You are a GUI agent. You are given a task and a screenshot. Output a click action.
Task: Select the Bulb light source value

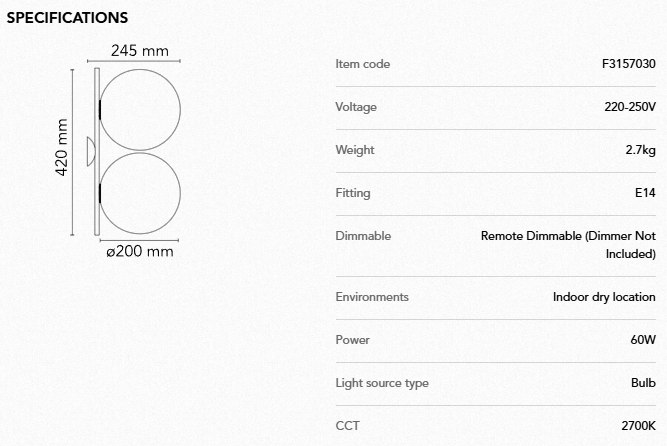tap(642, 383)
